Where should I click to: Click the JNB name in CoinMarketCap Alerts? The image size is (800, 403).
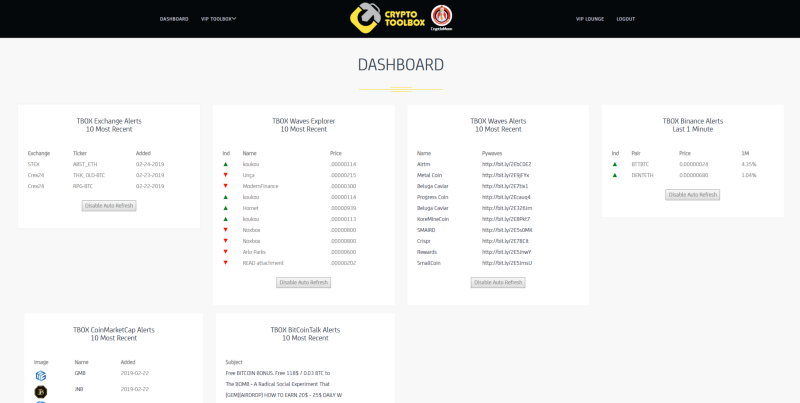[x=79, y=389]
